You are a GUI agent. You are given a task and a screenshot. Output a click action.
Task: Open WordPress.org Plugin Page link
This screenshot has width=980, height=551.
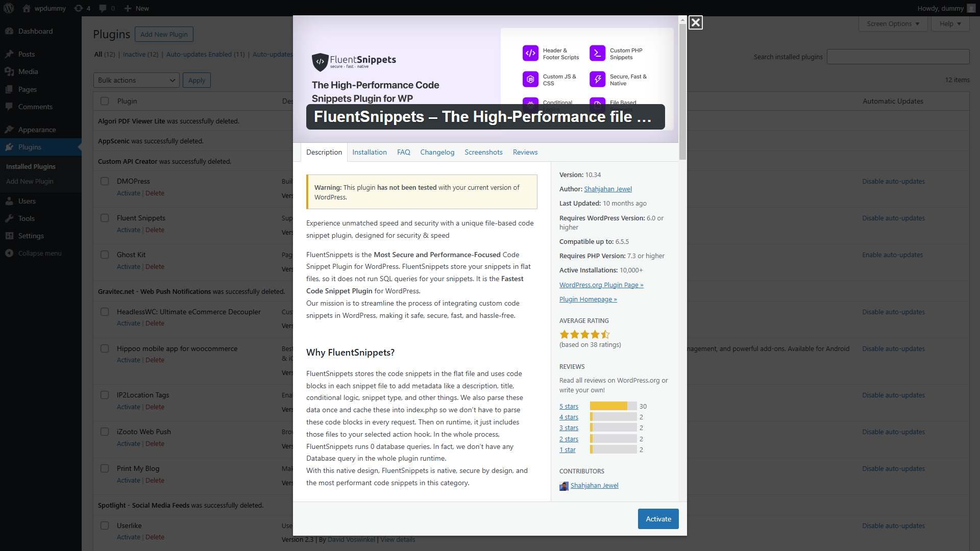[601, 285]
